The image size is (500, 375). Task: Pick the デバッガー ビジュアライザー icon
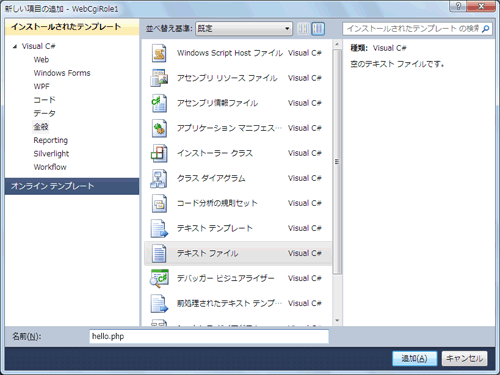(x=159, y=278)
